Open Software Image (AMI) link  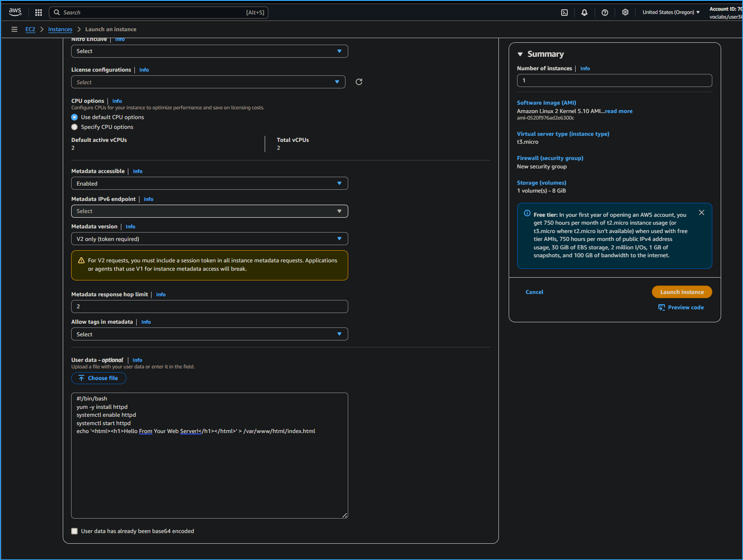(x=546, y=103)
